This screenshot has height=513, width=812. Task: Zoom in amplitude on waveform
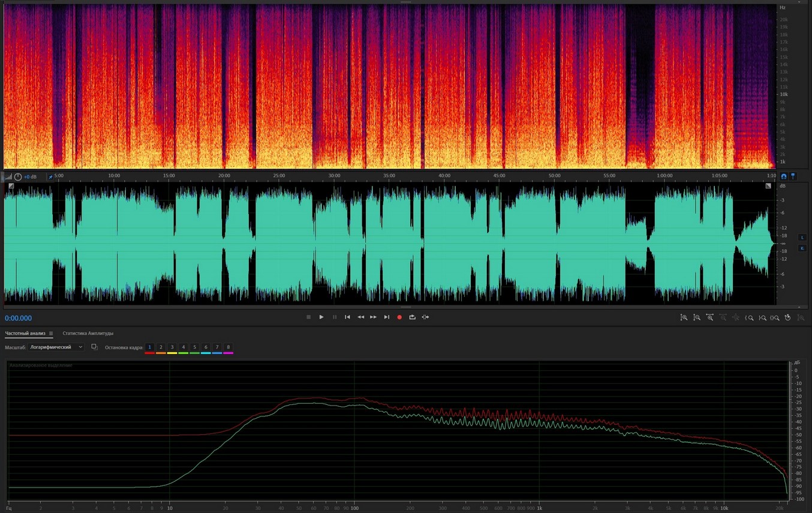click(x=684, y=317)
